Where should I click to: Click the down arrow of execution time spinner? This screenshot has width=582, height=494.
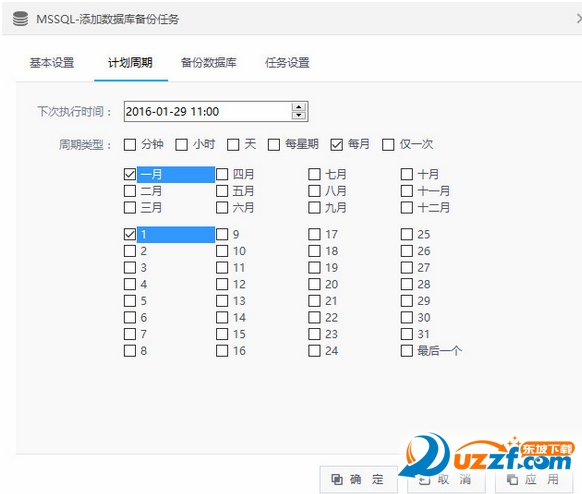(x=298, y=115)
